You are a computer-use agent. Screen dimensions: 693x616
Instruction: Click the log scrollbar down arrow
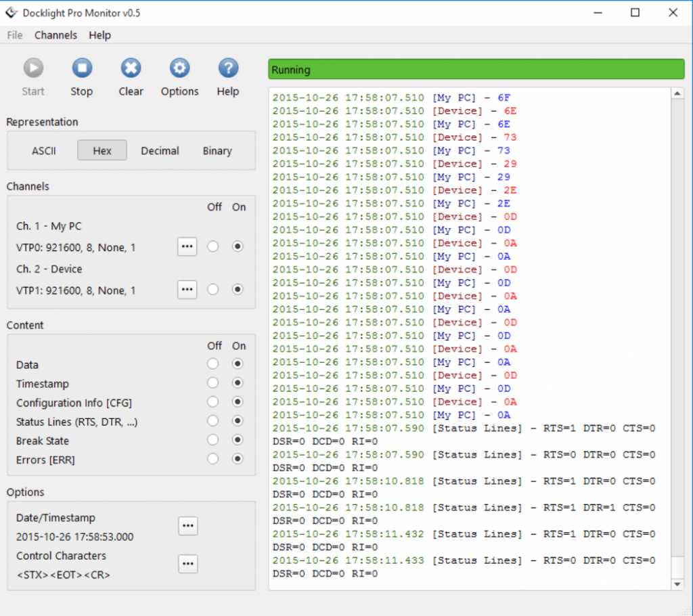[679, 584]
